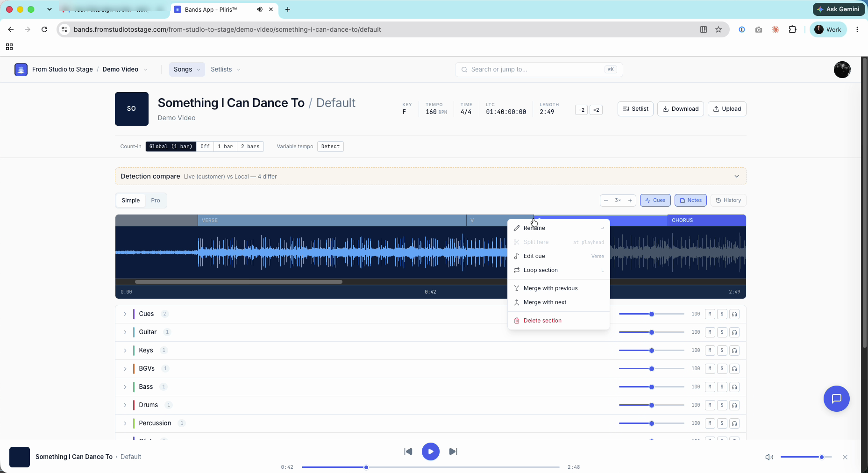This screenshot has width=868, height=473.
Task: Choose Edit cue in context menu
Action: click(558, 256)
